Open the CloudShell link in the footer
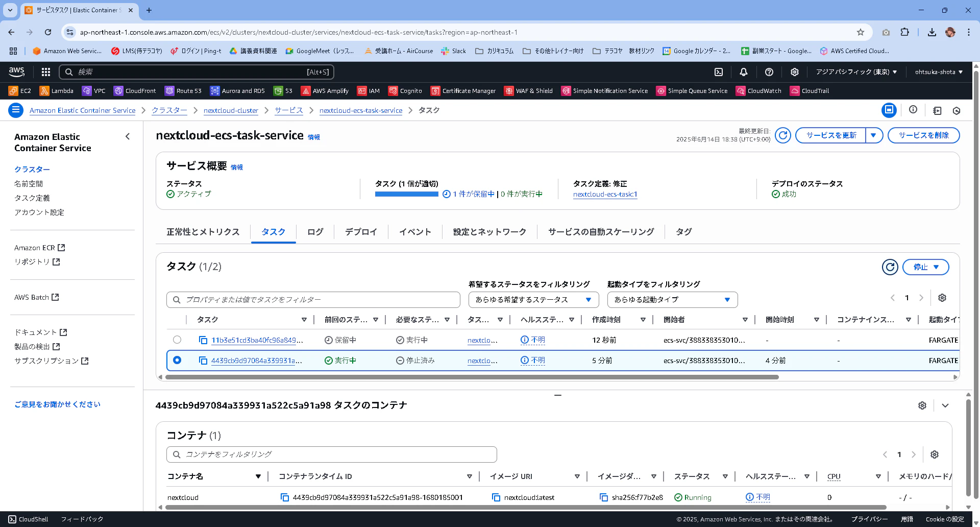 [x=28, y=519]
